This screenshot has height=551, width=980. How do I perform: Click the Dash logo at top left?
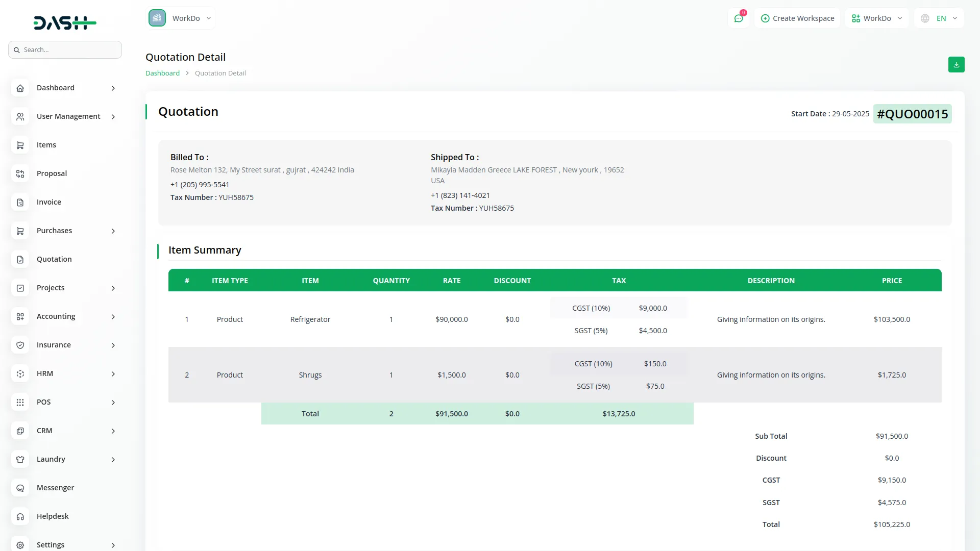coord(65,22)
